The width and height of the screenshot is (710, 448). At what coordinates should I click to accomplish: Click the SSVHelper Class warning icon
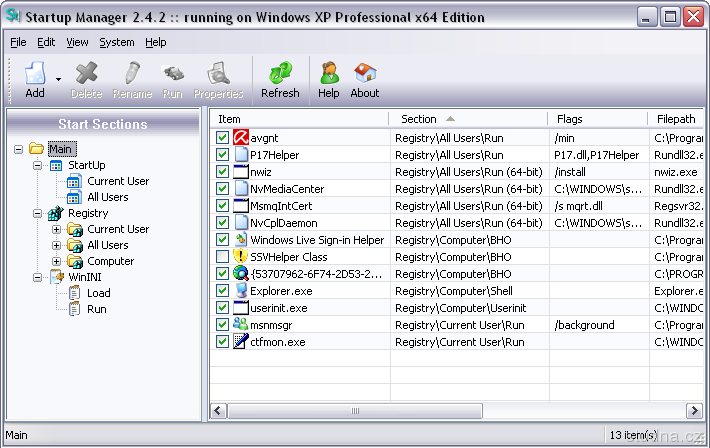click(240, 257)
